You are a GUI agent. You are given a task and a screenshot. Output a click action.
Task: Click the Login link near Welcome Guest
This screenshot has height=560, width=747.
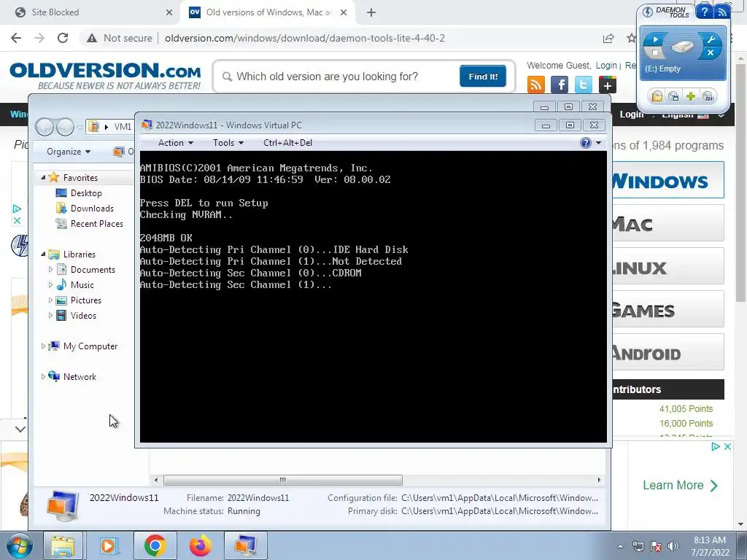pyautogui.click(x=606, y=66)
